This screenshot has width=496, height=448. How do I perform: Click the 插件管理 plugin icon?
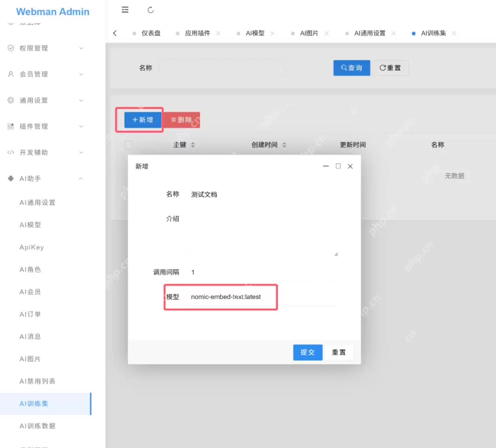tap(11, 126)
